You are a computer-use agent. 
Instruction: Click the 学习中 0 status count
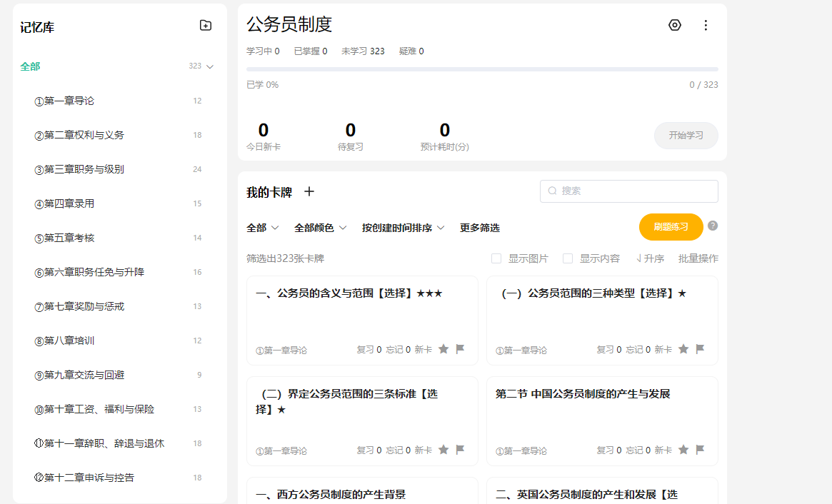pos(263,51)
